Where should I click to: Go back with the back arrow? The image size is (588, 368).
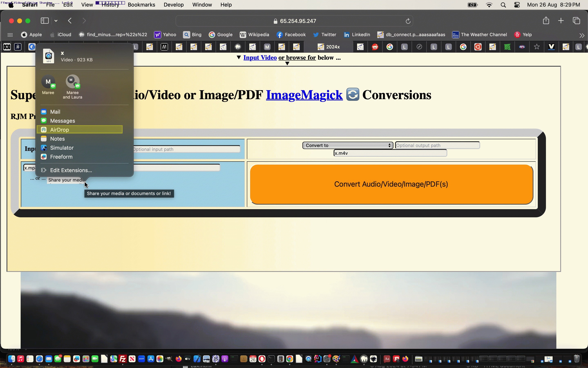click(70, 21)
